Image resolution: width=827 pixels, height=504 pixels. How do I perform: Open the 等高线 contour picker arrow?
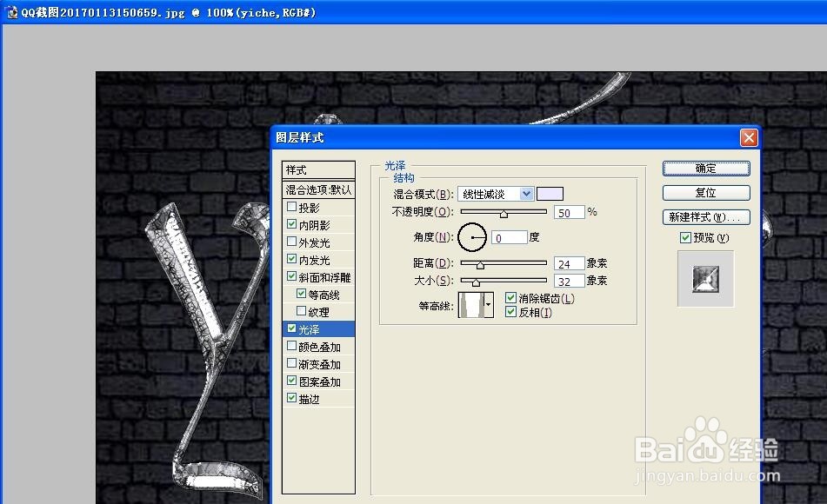(489, 305)
